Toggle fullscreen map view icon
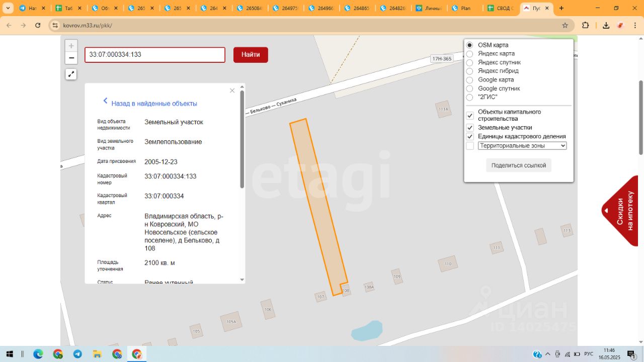 coord(71,74)
